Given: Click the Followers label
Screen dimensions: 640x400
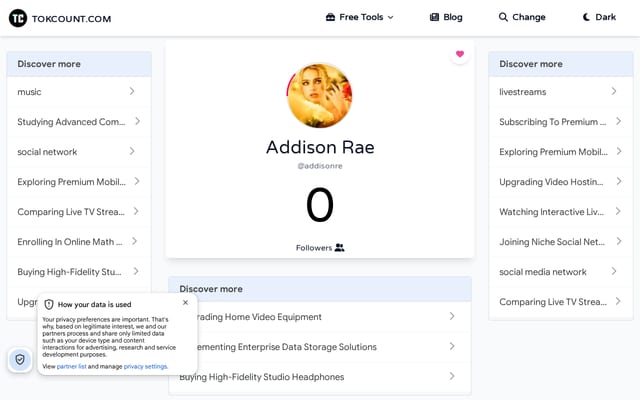Looking at the screenshot, I should pyautogui.click(x=314, y=248).
